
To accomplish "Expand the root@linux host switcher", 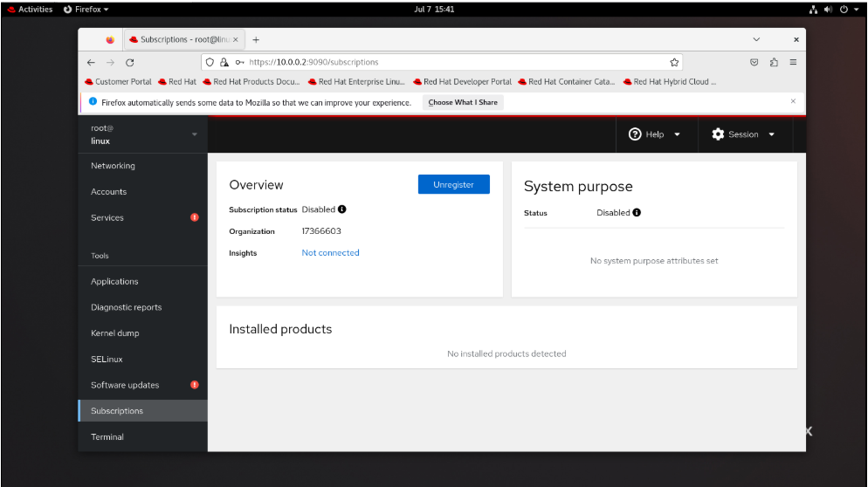I will point(143,134).
